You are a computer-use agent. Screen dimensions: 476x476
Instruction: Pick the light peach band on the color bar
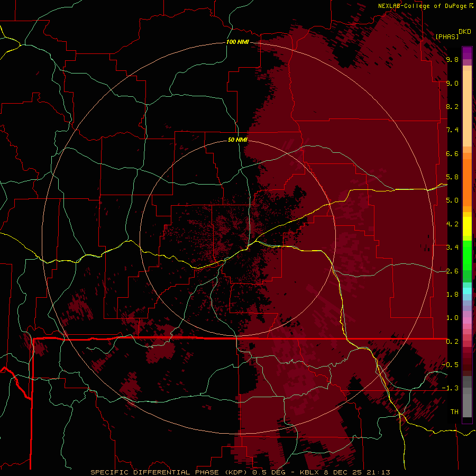point(467,109)
